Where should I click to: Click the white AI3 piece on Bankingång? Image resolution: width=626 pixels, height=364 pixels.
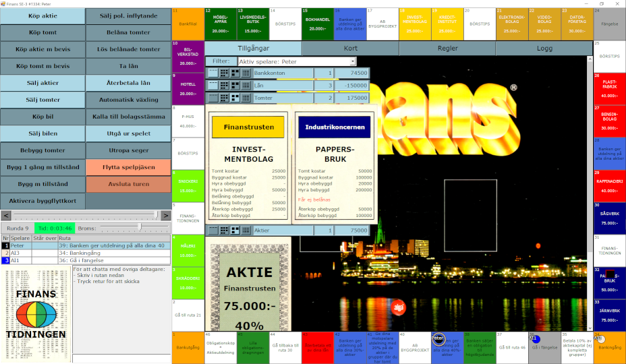point(600,339)
